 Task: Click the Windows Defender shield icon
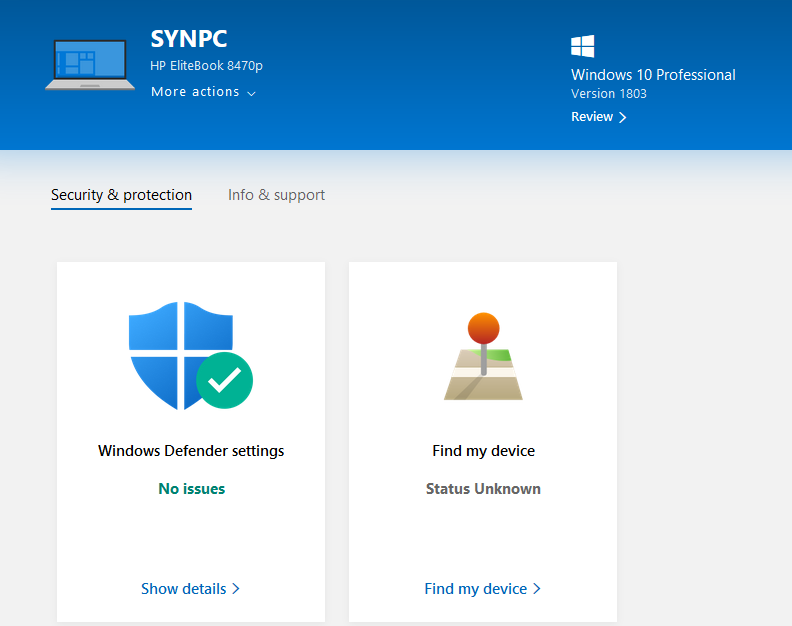click(x=190, y=356)
